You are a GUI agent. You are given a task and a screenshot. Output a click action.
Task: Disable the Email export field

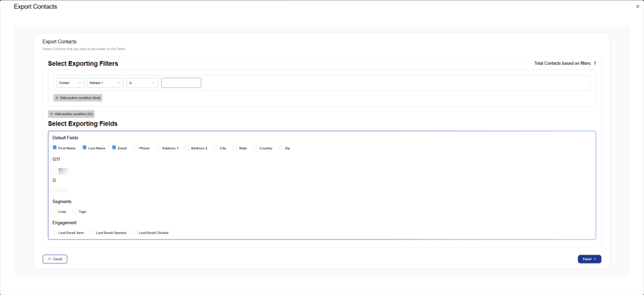click(x=114, y=148)
